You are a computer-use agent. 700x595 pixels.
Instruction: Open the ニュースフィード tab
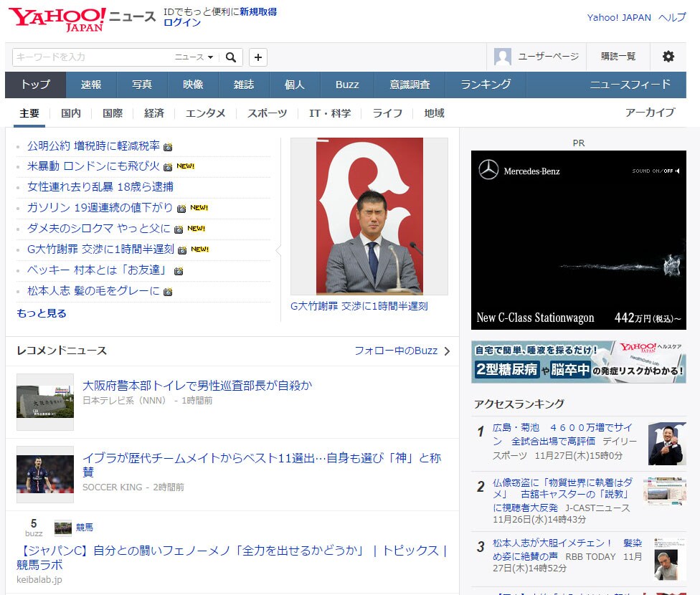630,85
